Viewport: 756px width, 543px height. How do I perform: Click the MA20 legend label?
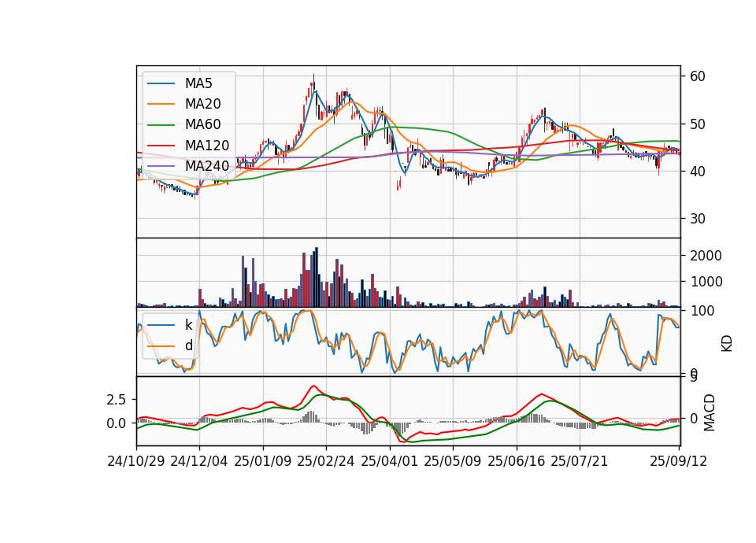[x=203, y=104]
